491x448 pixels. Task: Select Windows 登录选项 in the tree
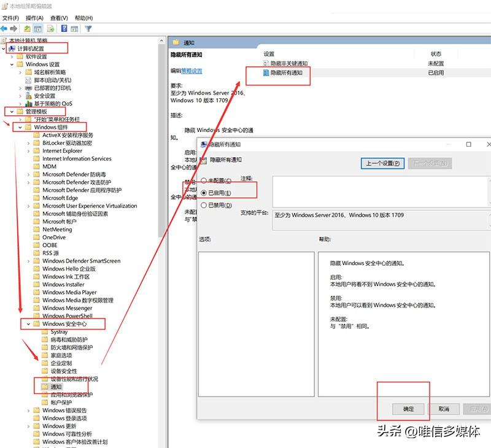(x=64, y=419)
